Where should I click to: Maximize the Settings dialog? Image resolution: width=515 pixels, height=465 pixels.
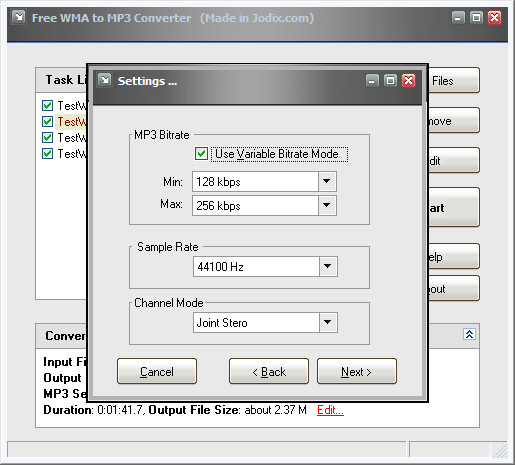coord(390,80)
